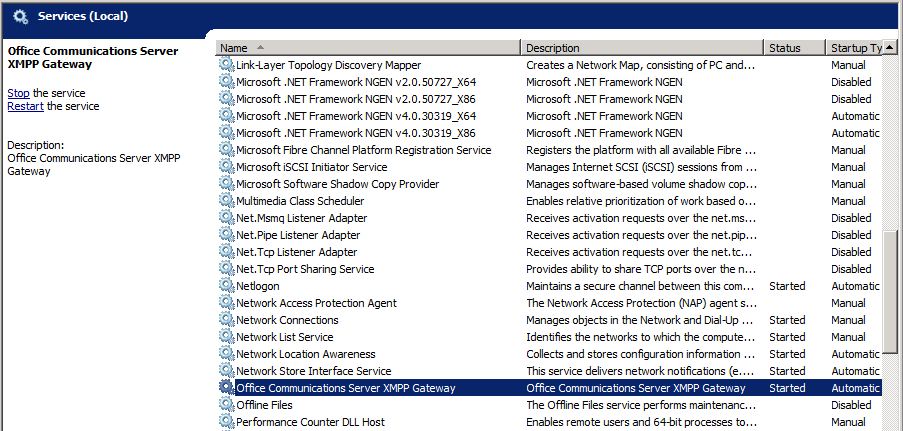The width and height of the screenshot is (903, 431).
Task: Click Network Access Protection Agent name
Action: [x=316, y=303]
